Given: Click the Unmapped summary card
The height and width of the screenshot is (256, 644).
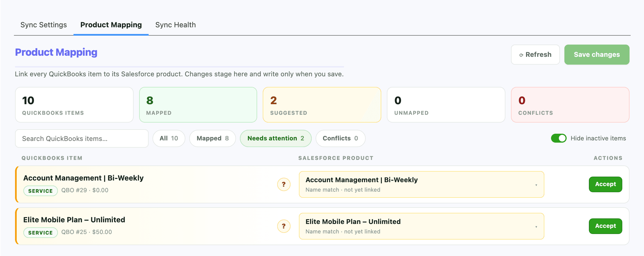Looking at the screenshot, I should click(x=446, y=105).
